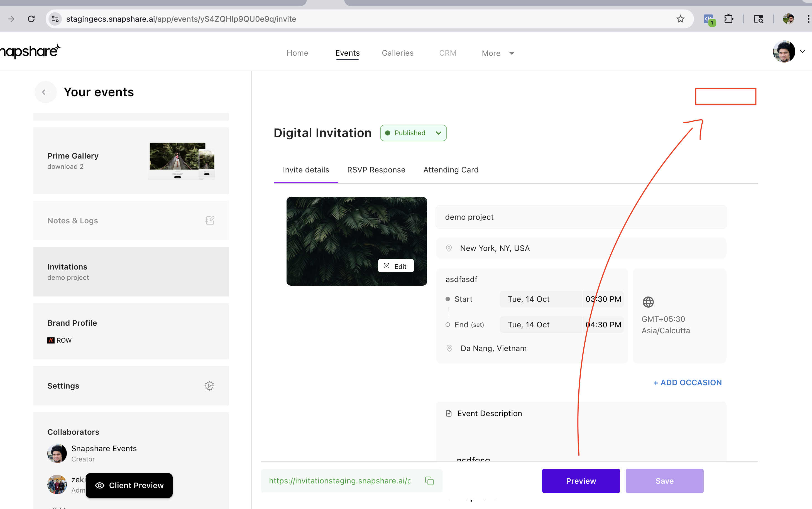Open the Notes & Logs edit icon
Image resolution: width=812 pixels, height=509 pixels.
point(210,221)
